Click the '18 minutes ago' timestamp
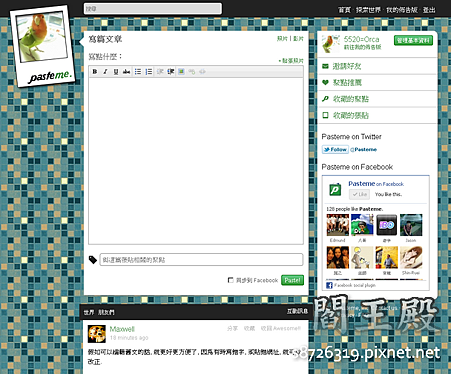Viewport: 451px width, 374px height. click(x=129, y=338)
